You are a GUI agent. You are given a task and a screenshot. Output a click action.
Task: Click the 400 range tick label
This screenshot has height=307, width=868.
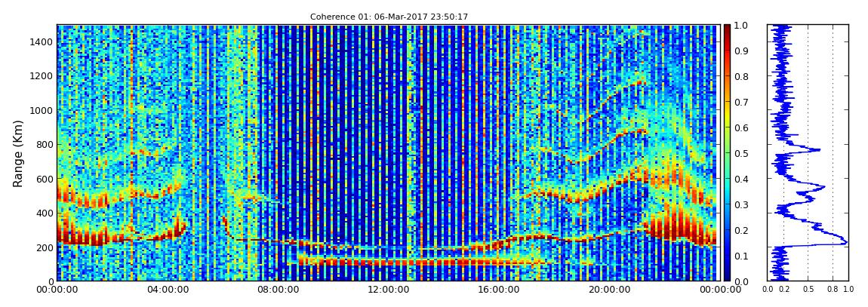(44, 213)
